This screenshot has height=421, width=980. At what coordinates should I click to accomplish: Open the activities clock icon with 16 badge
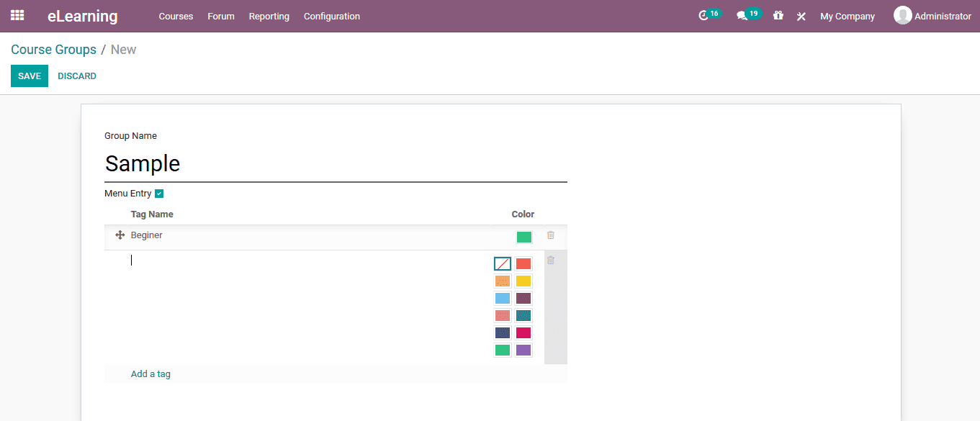[709, 15]
